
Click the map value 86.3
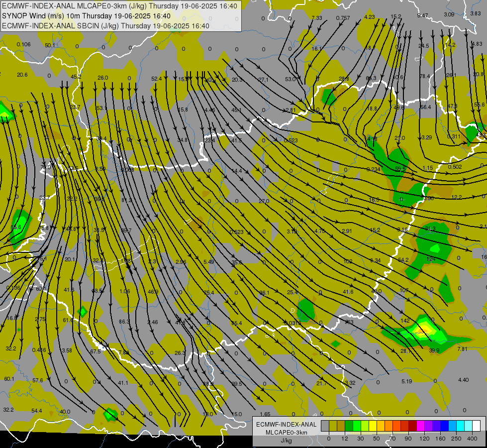pyautogui.click(x=124, y=322)
